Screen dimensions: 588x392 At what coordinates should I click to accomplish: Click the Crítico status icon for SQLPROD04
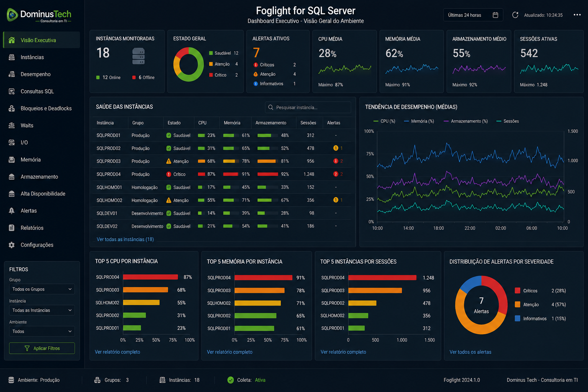(169, 174)
